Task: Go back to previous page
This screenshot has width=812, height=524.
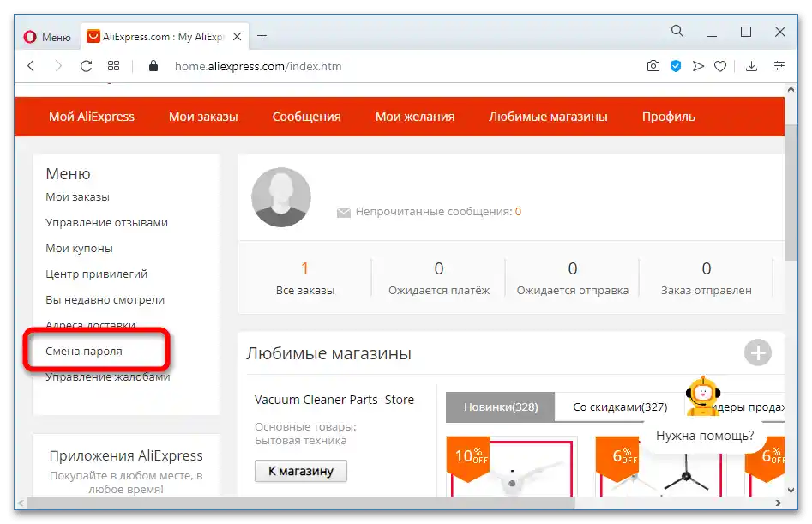Action: (31, 66)
